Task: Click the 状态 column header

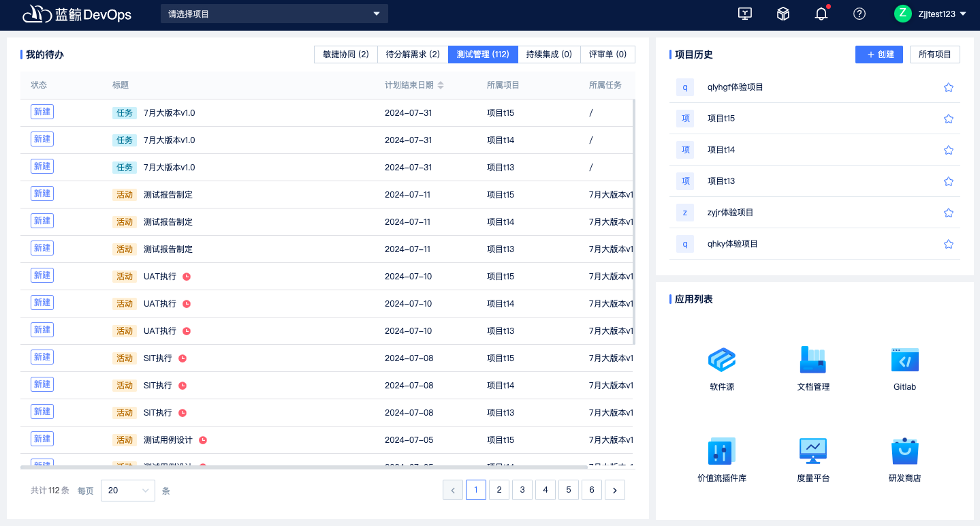Action: (x=39, y=85)
